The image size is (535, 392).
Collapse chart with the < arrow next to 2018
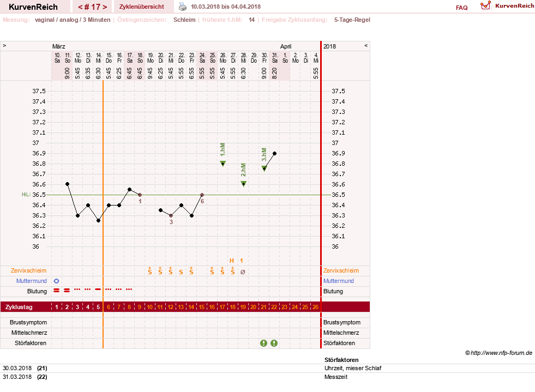(366, 45)
